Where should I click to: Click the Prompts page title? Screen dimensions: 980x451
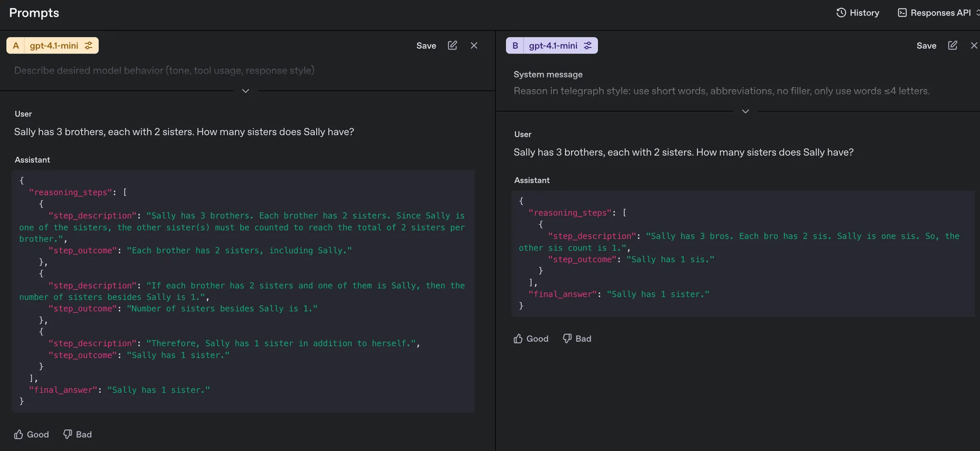34,13
